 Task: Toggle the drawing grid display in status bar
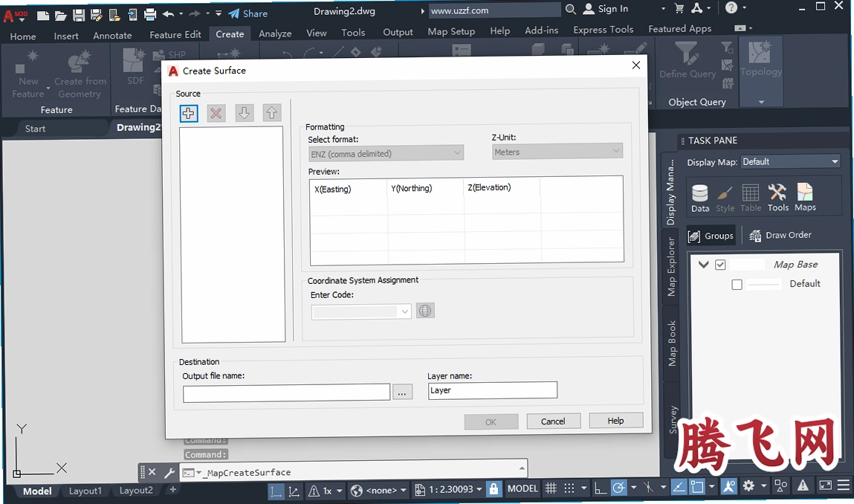551,488
